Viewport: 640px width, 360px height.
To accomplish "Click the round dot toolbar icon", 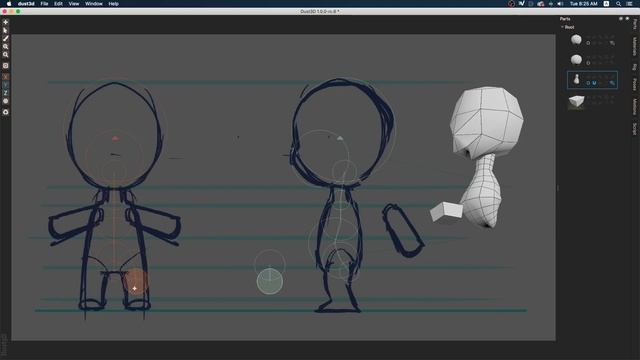I will 6,101.
